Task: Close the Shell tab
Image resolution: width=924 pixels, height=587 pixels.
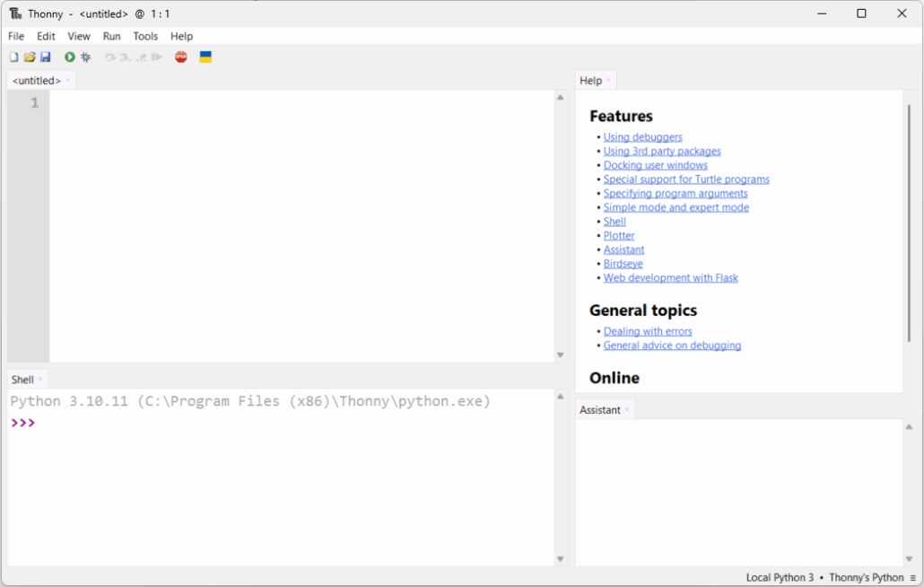Action: click(40, 379)
